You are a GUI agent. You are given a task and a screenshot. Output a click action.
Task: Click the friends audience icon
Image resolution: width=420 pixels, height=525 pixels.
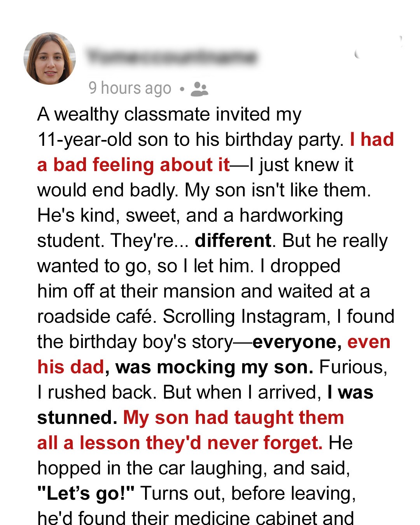click(199, 89)
